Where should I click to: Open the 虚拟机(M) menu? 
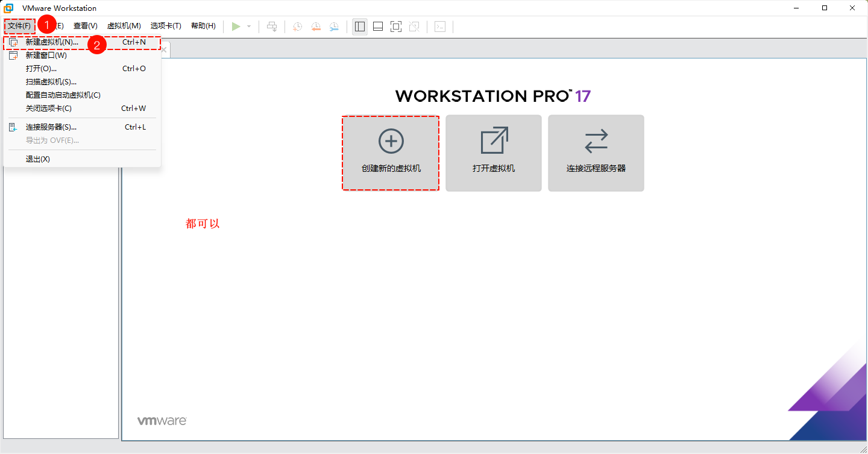coord(124,26)
